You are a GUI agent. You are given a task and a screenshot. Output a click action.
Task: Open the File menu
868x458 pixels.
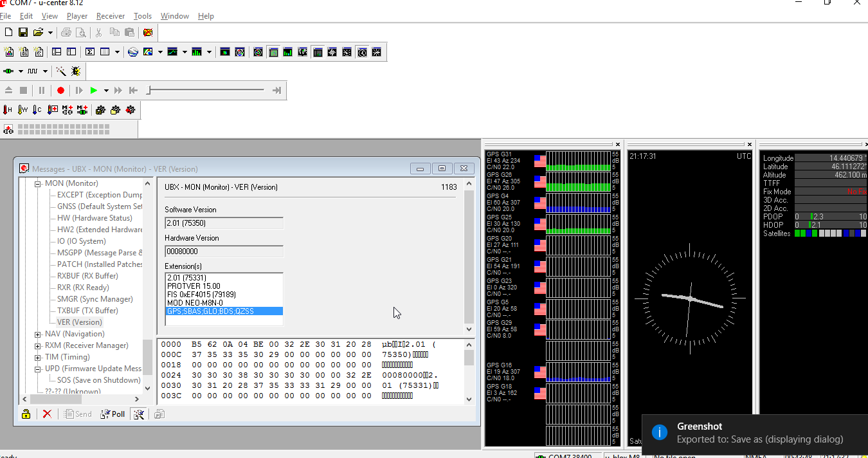(x=5, y=16)
